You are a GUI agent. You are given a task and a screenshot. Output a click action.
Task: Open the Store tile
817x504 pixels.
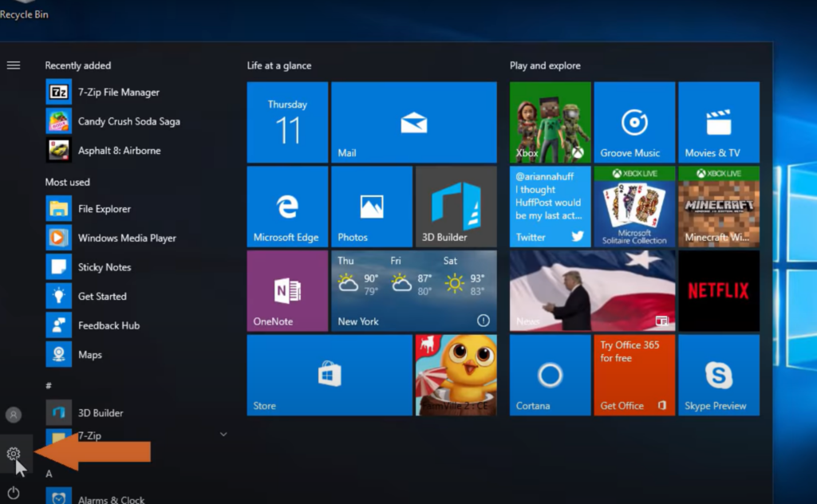330,376
